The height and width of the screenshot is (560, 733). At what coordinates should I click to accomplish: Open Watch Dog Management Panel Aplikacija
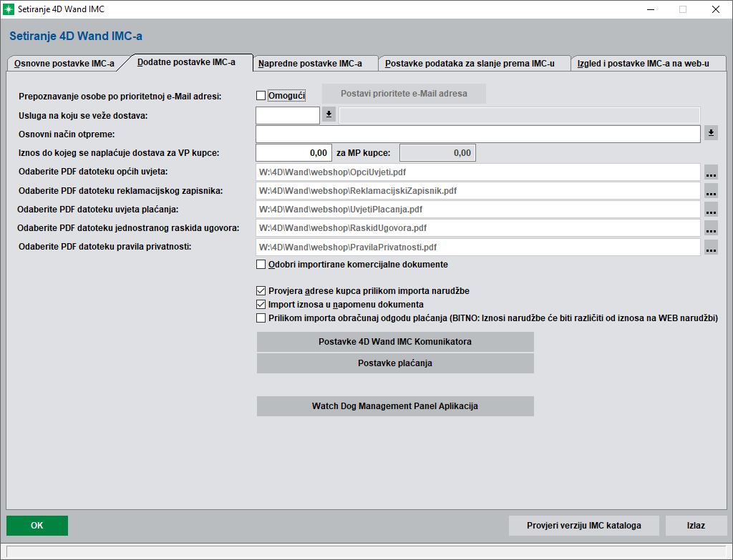tap(395, 406)
